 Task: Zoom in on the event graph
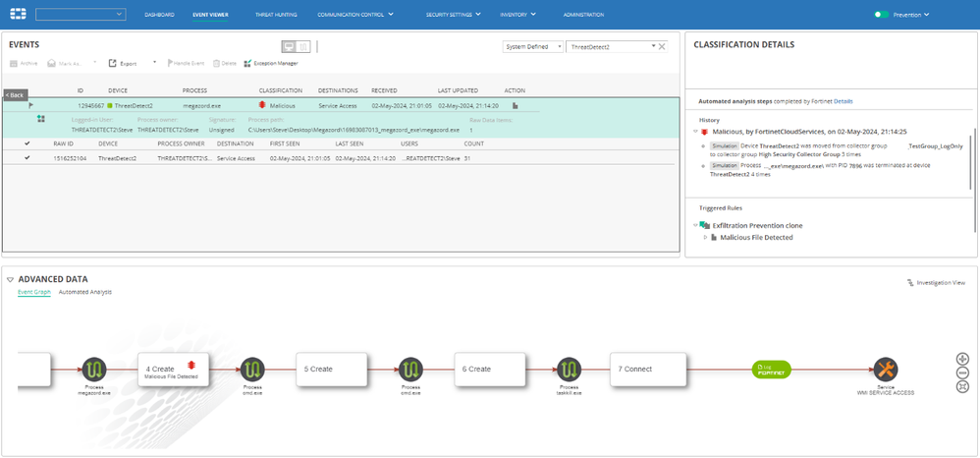pyautogui.click(x=962, y=359)
